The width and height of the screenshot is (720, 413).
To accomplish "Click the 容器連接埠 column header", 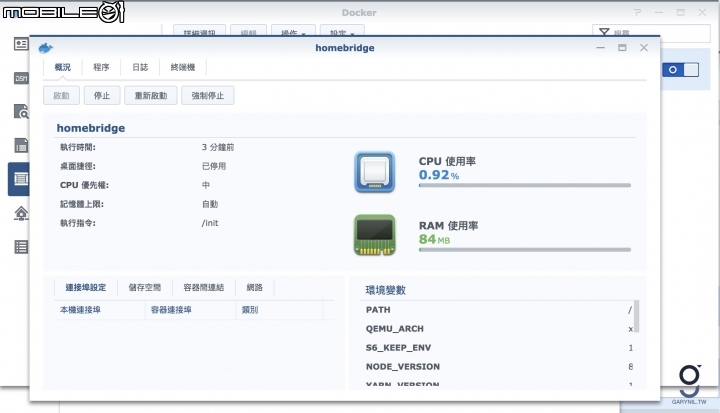I will pos(191,310).
